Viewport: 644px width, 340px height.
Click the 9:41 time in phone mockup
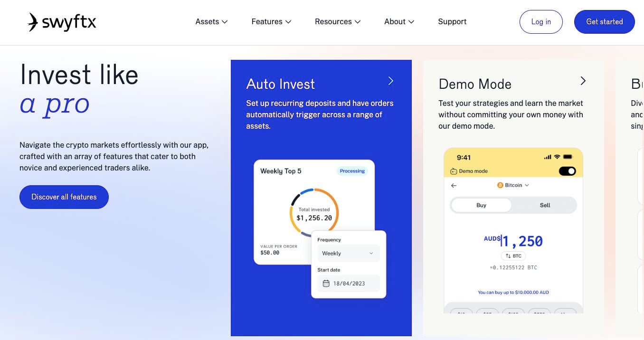pyautogui.click(x=464, y=157)
